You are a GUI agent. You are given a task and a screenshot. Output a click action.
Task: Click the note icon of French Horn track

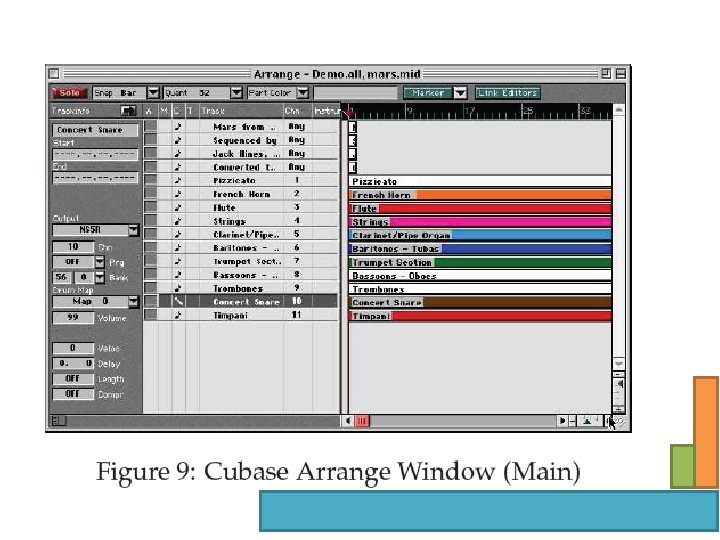click(178, 194)
